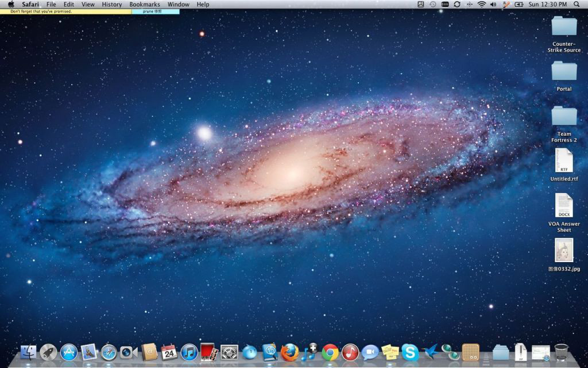
Task: Select the Team Fortress 2 folder
Action: [564, 117]
